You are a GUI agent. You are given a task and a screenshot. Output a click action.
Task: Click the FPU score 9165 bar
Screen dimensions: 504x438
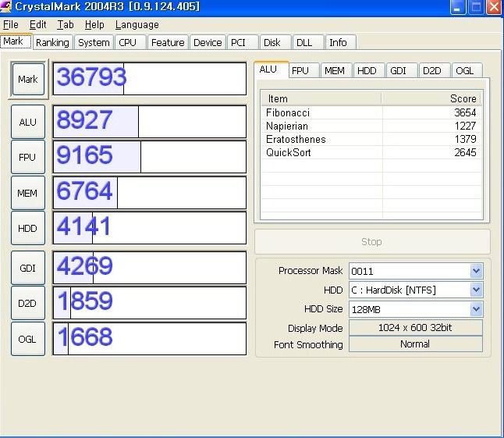pos(150,157)
